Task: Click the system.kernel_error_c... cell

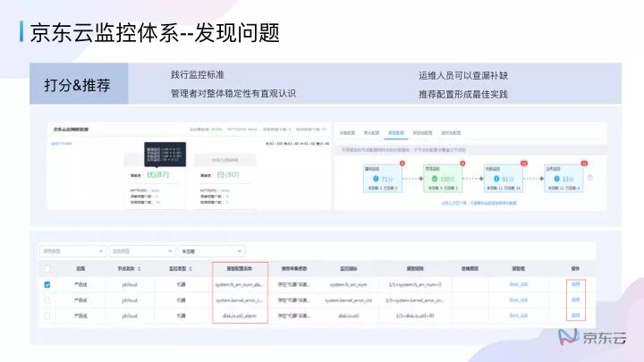Action: [240, 300]
